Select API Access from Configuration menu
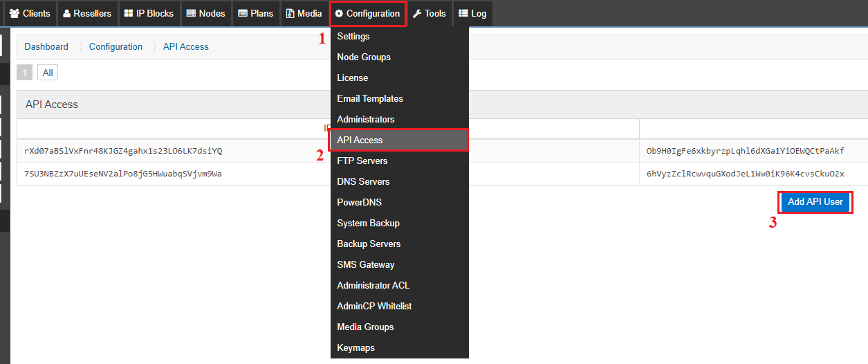 pyautogui.click(x=360, y=140)
